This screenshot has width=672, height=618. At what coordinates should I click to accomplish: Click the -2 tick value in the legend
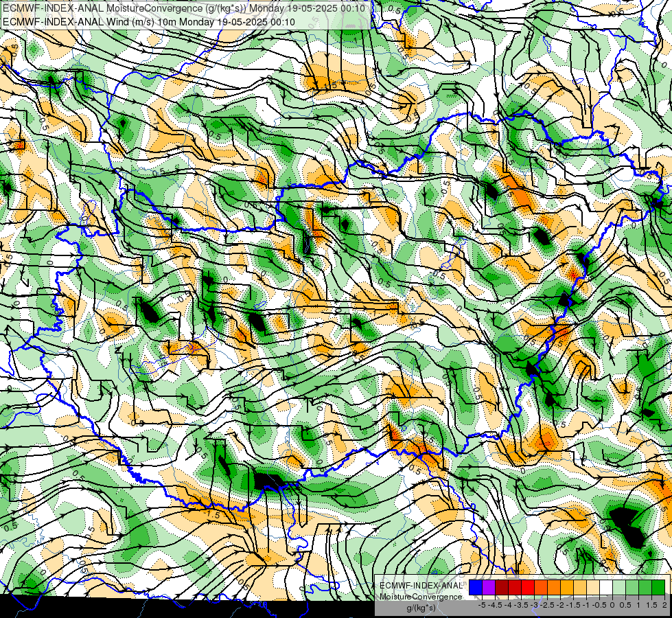[x=560, y=605]
